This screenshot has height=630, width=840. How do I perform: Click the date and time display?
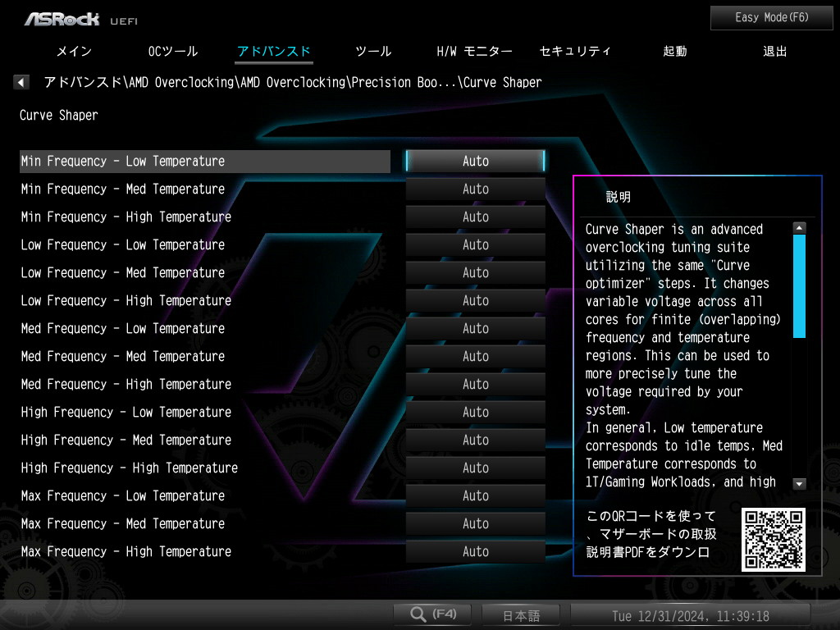point(690,616)
